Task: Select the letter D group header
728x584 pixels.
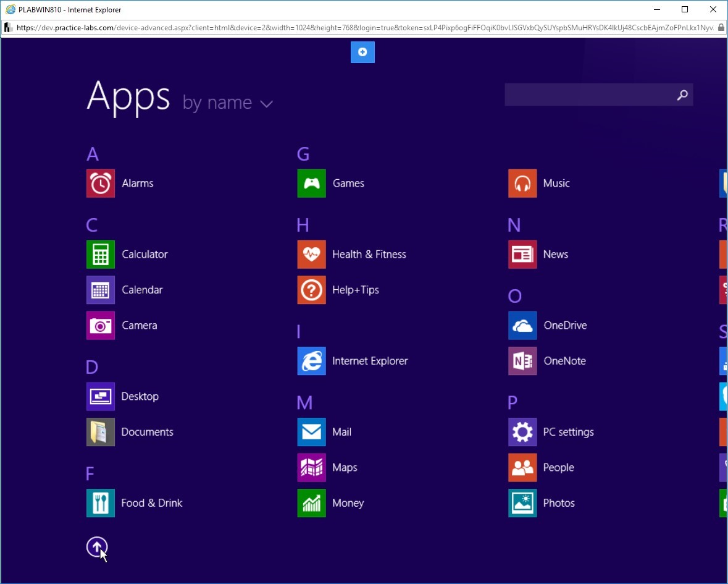Action: [92, 368]
